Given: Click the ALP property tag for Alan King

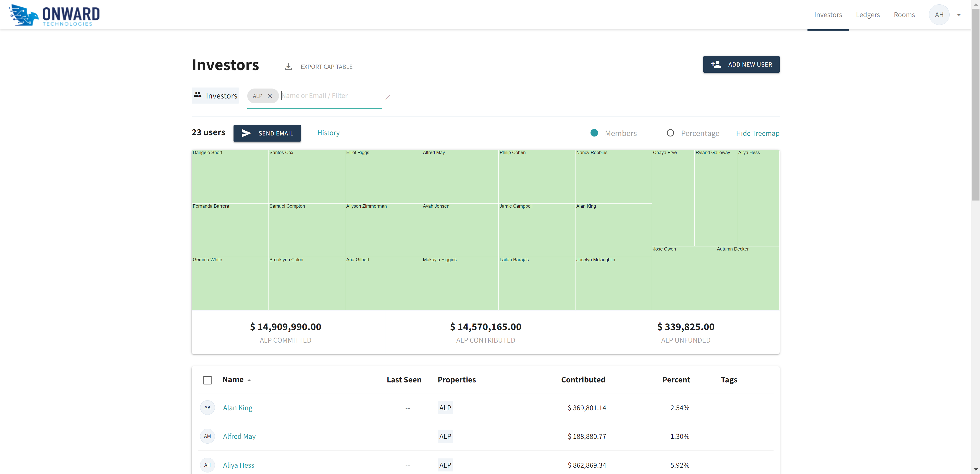Looking at the screenshot, I should point(445,408).
